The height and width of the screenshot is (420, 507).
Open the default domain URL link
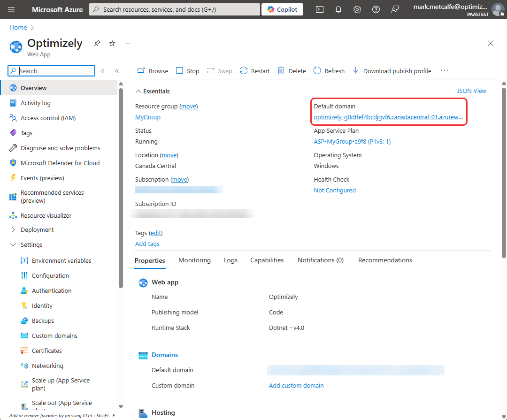pyautogui.click(x=388, y=117)
